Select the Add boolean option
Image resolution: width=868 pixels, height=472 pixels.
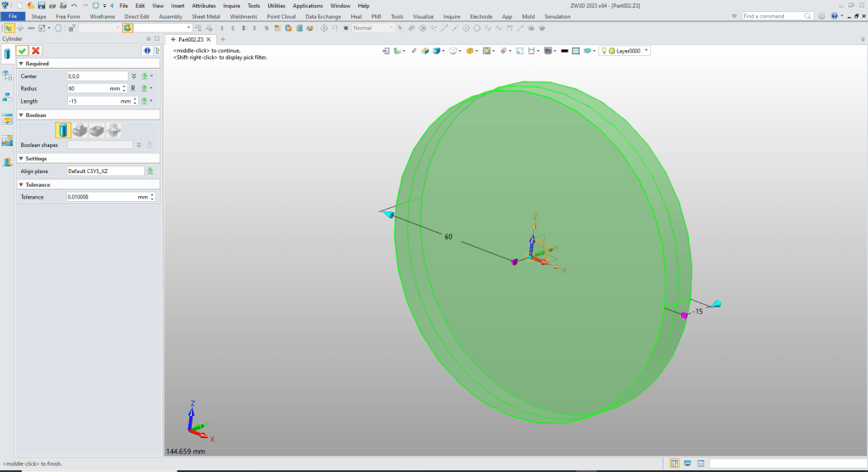coord(79,130)
